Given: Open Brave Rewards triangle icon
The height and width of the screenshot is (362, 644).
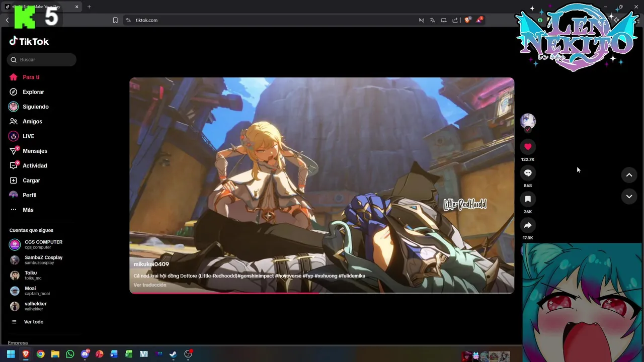Looking at the screenshot, I should coord(479,20).
